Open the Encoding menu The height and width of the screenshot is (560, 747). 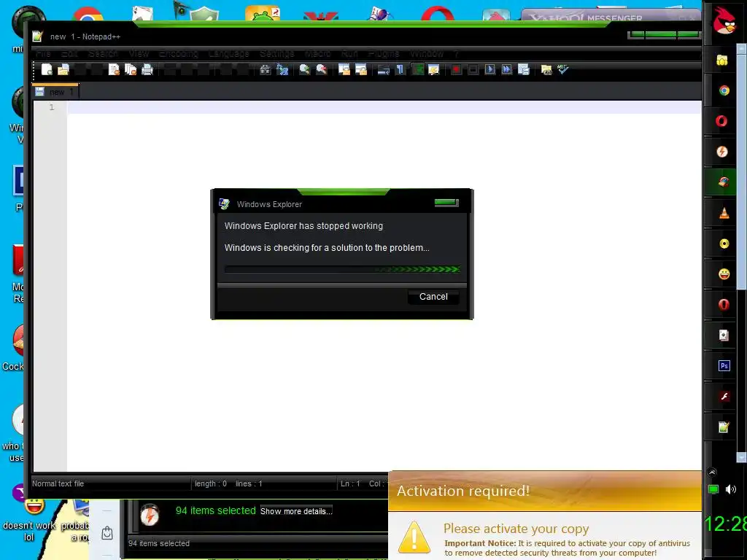tap(179, 53)
